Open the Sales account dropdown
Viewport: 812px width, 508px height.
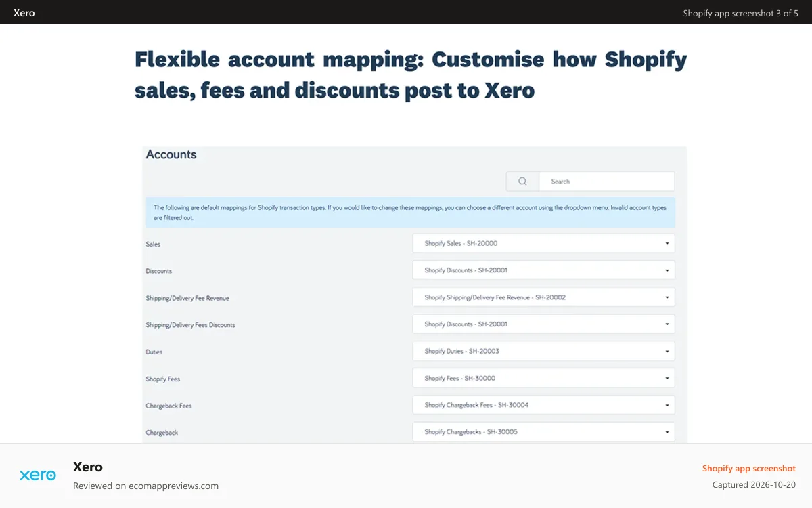[543, 243]
